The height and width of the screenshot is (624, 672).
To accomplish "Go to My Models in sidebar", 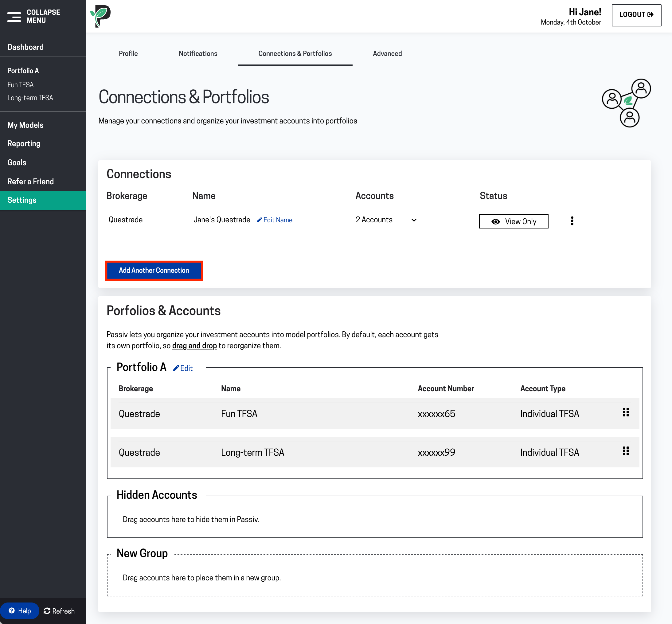I will point(25,125).
